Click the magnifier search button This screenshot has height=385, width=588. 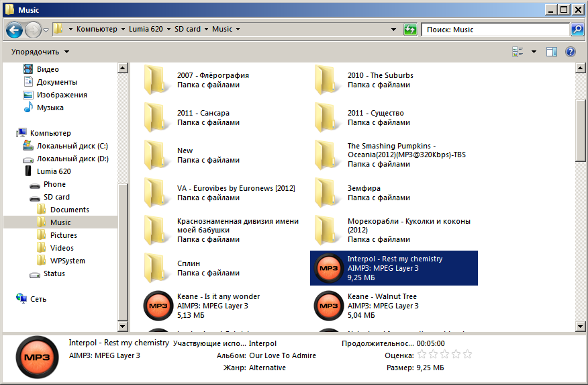[577, 30]
